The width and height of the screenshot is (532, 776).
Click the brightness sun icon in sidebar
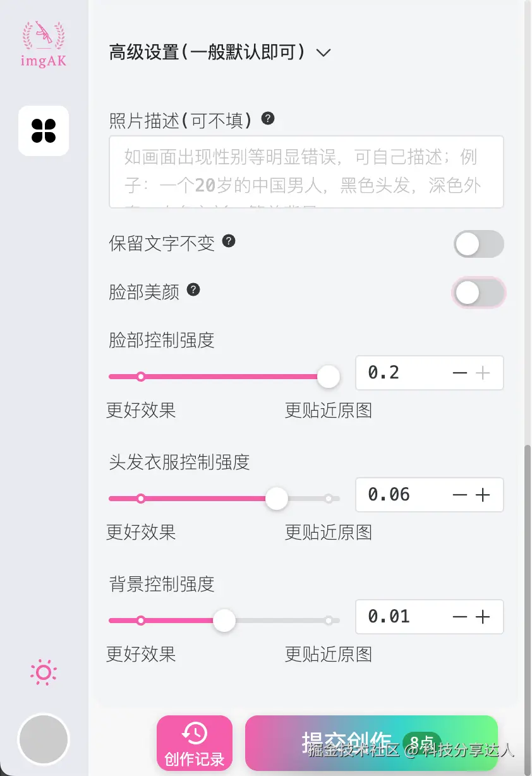(x=43, y=672)
